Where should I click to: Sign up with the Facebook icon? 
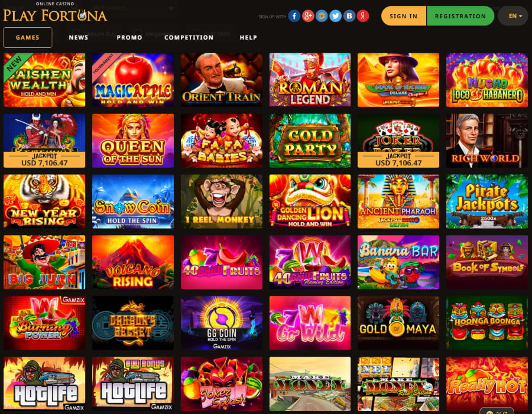click(x=294, y=16)
